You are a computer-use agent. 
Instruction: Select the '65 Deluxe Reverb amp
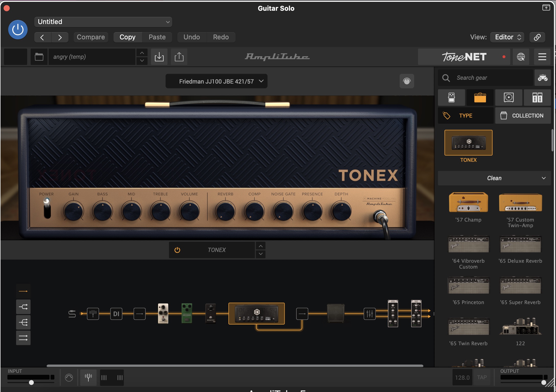520,244
